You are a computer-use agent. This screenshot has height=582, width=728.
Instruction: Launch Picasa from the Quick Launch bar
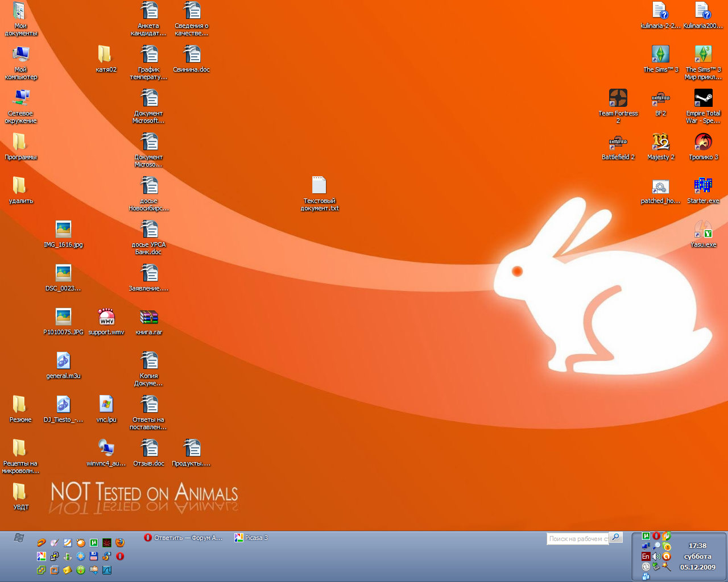coord(41,556)
